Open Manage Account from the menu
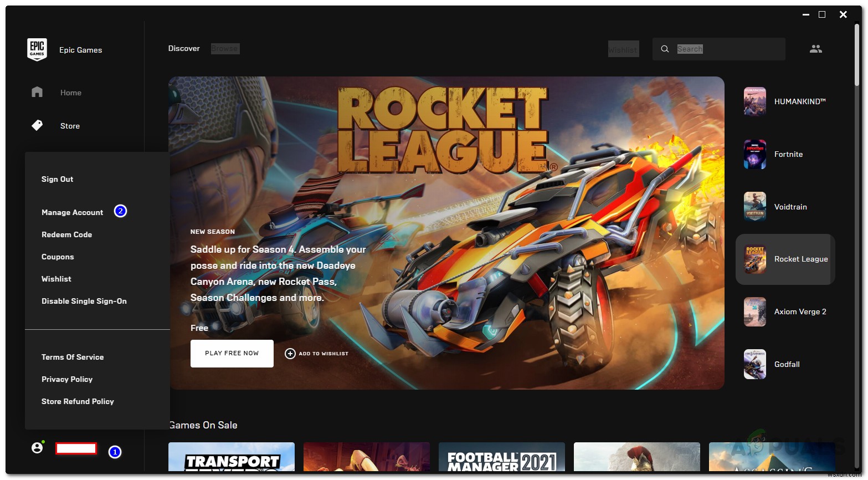 coord(72,212)
